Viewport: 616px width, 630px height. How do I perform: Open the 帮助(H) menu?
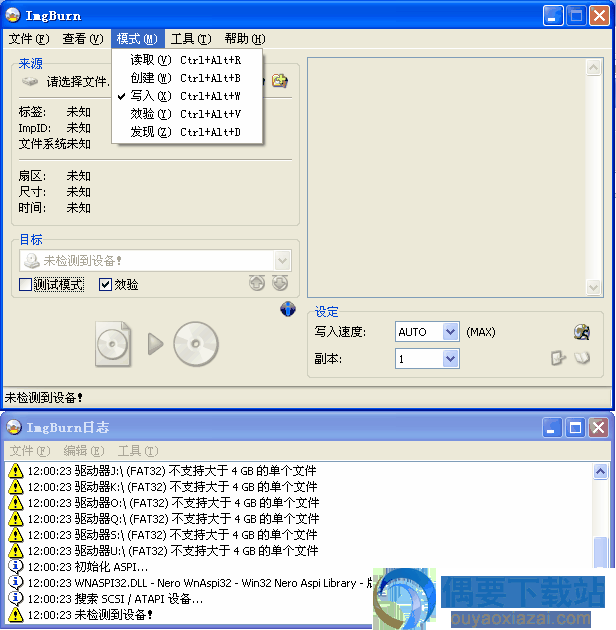click(245, 39)
